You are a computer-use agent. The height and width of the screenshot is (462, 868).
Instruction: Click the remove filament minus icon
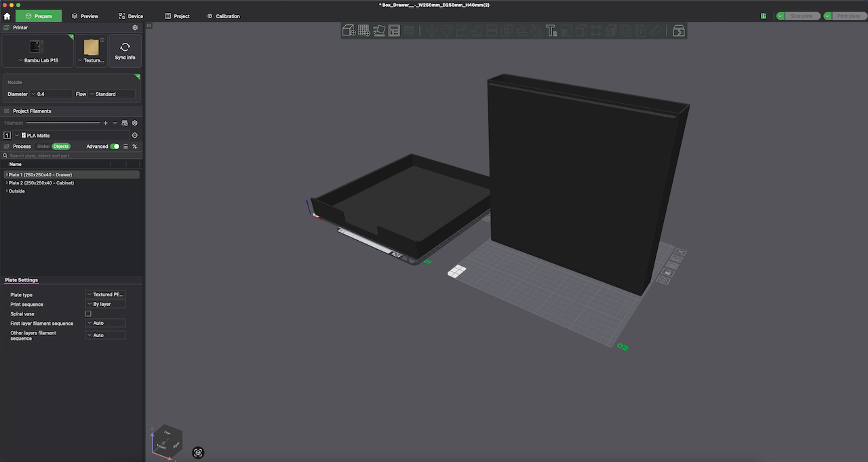coord(115,123)
